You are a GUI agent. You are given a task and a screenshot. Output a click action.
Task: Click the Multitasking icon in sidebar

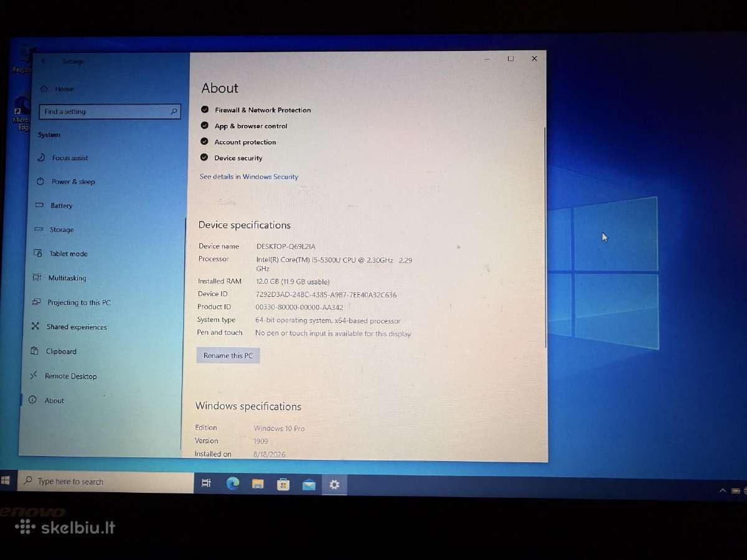point(37,278)
